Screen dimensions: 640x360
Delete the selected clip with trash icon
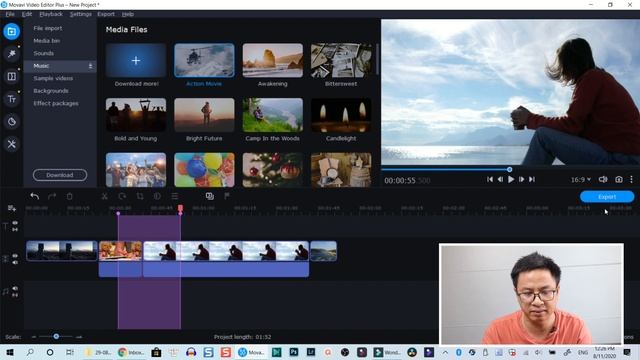click(69, 196)
